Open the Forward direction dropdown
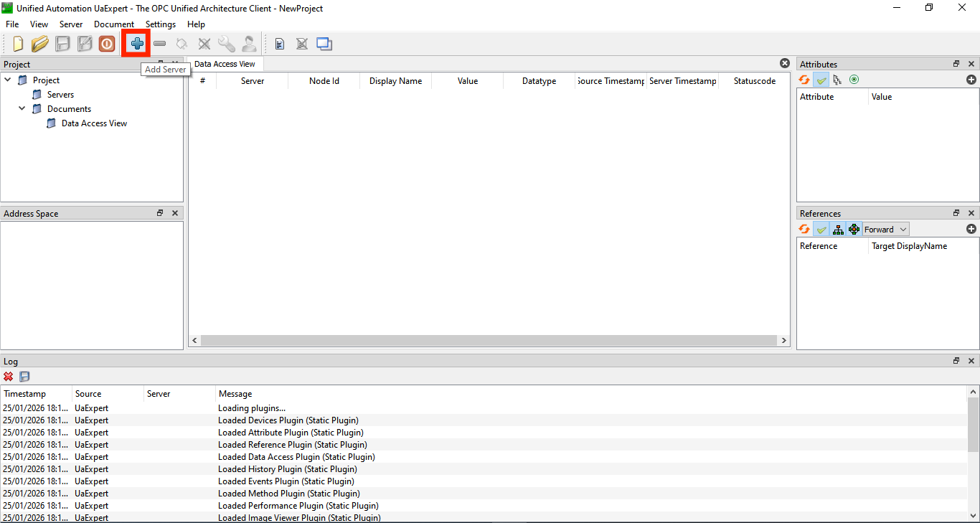 tap(885, 230)
